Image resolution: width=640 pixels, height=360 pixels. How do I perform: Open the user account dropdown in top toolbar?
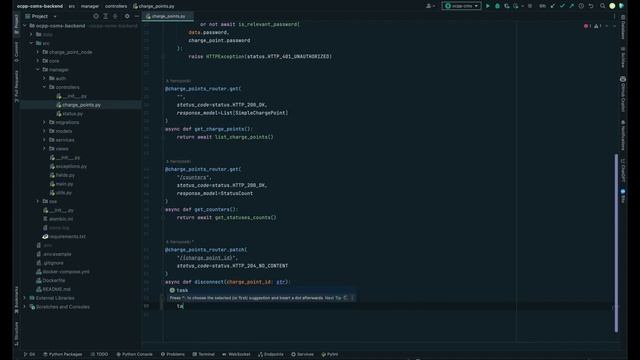(429, 6)
